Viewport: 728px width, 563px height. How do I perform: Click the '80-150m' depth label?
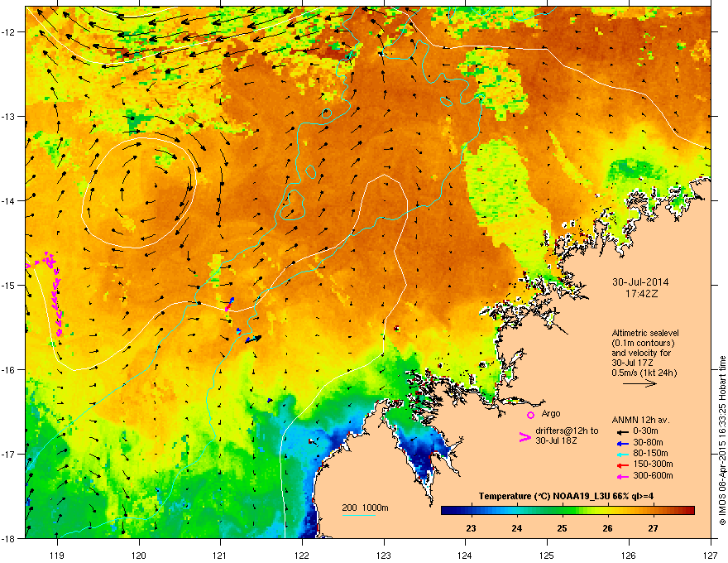(650, 453)
